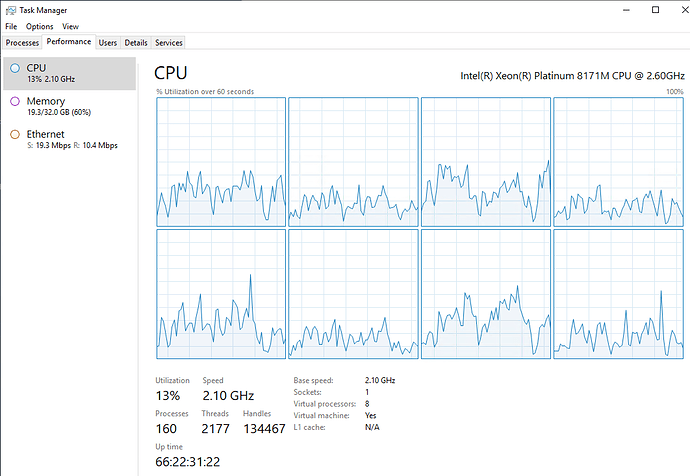
Task: Click the bottom-right CPU core graph
Action: click(x=618, y=293)
